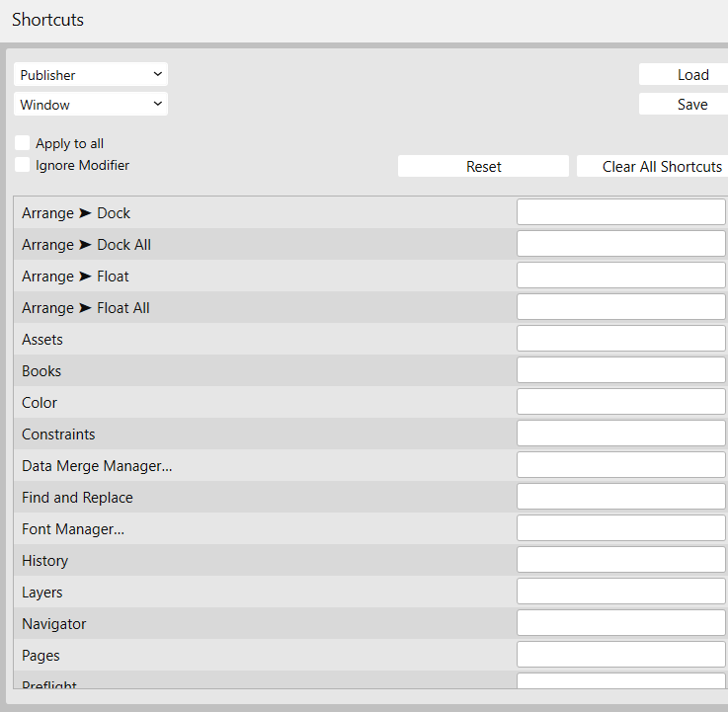Select Clear All Shortcuts button
This screenshot has width=728, height=712.
653,167
